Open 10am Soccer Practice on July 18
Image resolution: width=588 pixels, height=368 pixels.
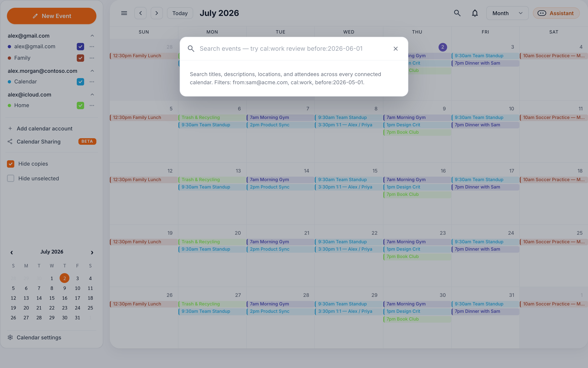coord(554,180)
